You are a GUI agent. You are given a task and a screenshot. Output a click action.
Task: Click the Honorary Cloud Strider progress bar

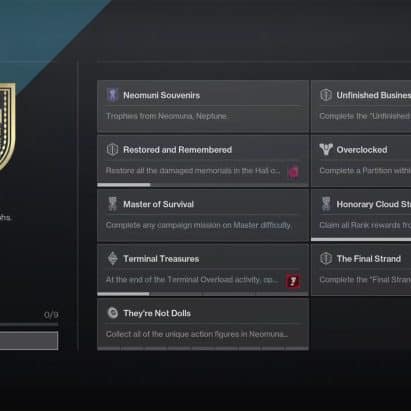(x=361, y=239)
